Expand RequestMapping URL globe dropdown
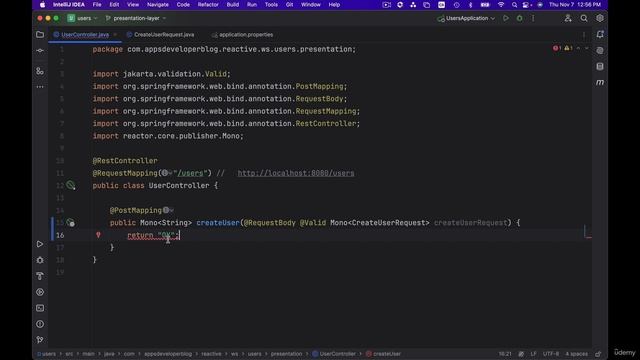640x360 pixels. click(167, 173)
